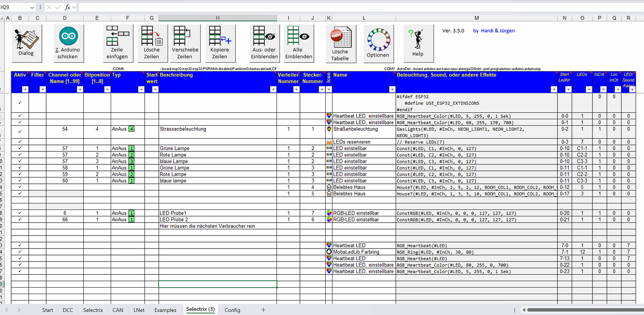Select the Kopiere Zeilen button
Image resolution: width=644 pixels, height=315 pixels.
click(x=220, y=43)
